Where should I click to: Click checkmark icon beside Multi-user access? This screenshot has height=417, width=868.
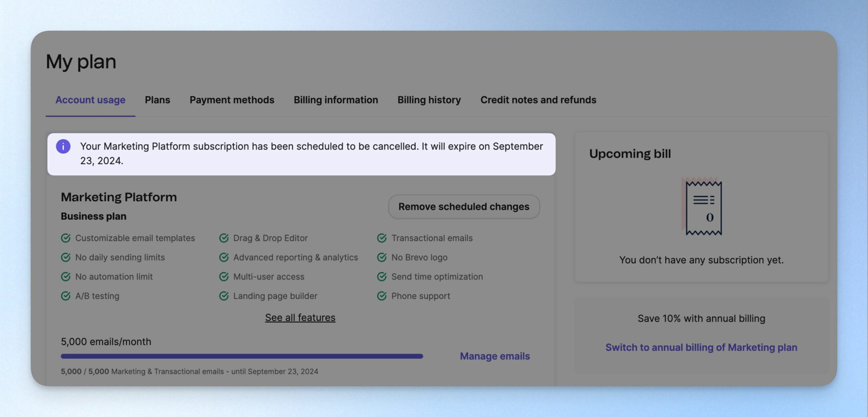[x=224, y=276]
